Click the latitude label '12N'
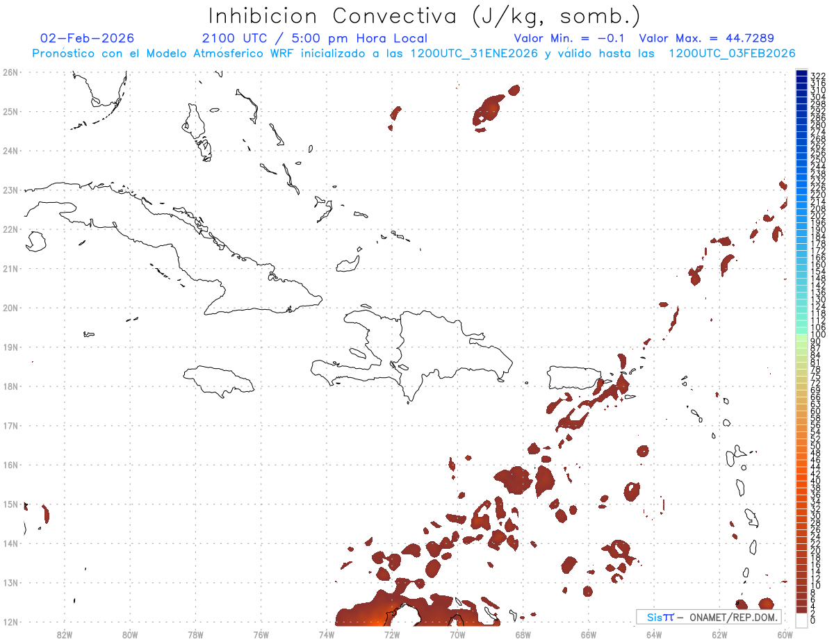The height and width of the screenshot is (644, 834). click(10, 622)
